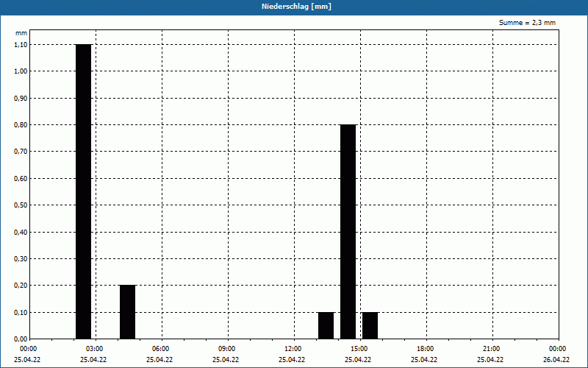Select the y-axis value 0,30

coord(21,259)
